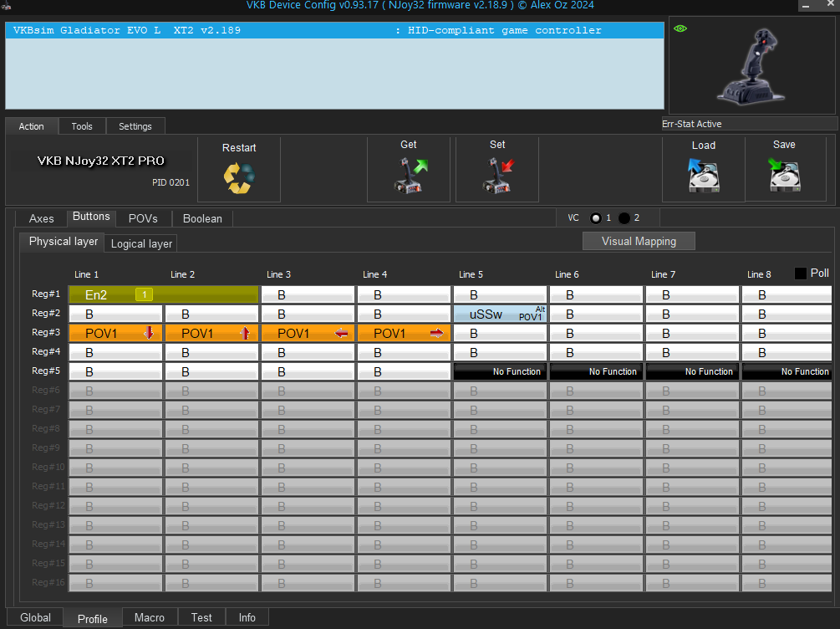Open the Settings tab

tap(135, 126)
